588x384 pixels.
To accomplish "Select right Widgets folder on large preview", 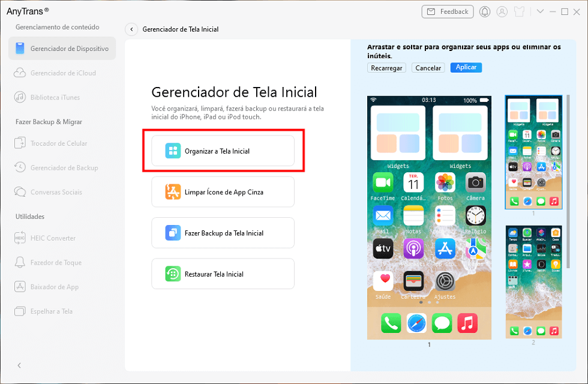I will 460,133.
